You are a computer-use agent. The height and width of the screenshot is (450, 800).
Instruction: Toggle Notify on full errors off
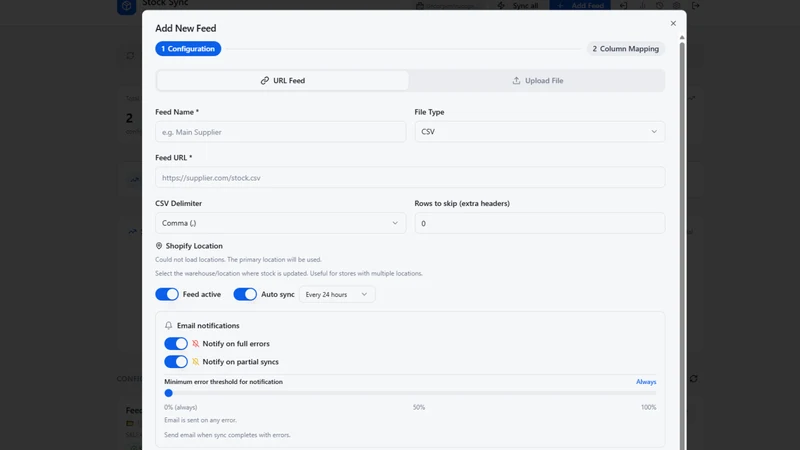(x=176, y=344)
